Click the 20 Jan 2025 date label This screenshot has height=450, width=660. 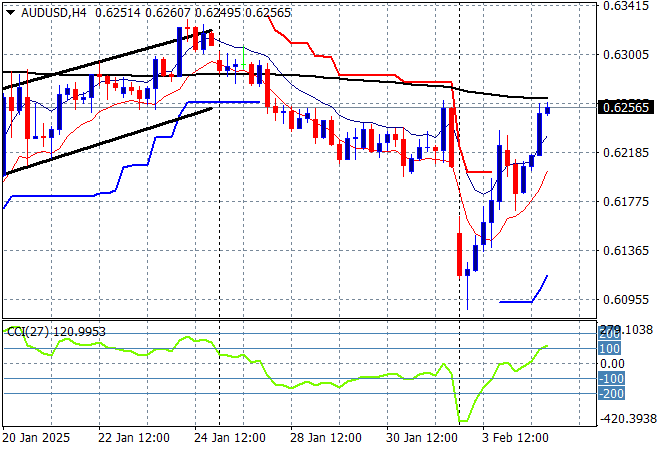[x=36, y=437]
